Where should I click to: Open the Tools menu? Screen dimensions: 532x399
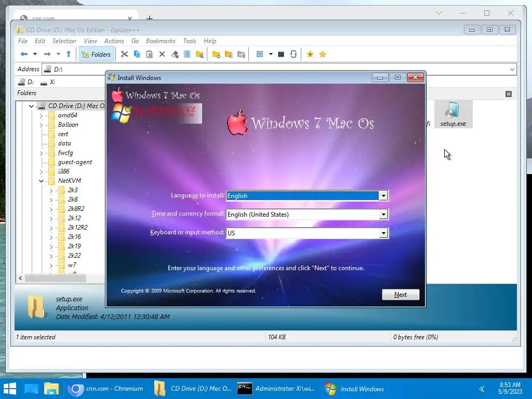[x=189, y=41]
